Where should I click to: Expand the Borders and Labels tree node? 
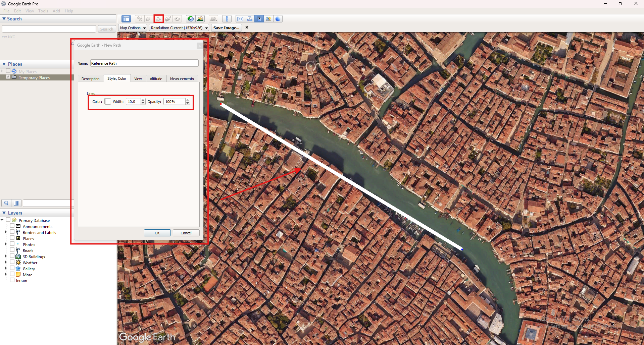click(6, 232)
